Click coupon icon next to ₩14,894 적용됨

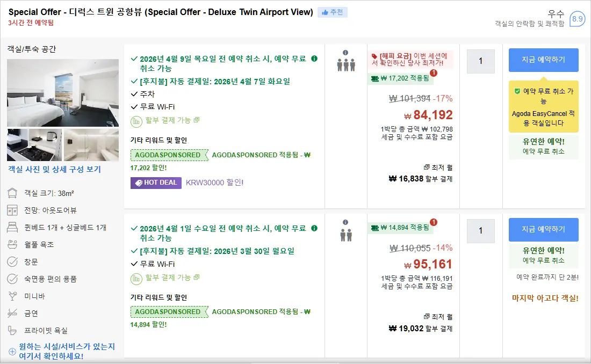tap(374, 228)
